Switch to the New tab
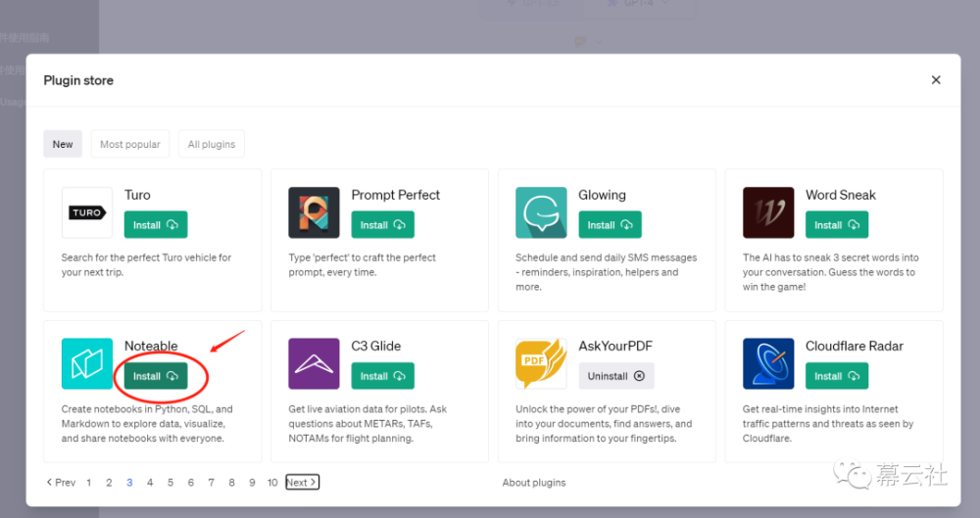 click(x=63, y=144)
